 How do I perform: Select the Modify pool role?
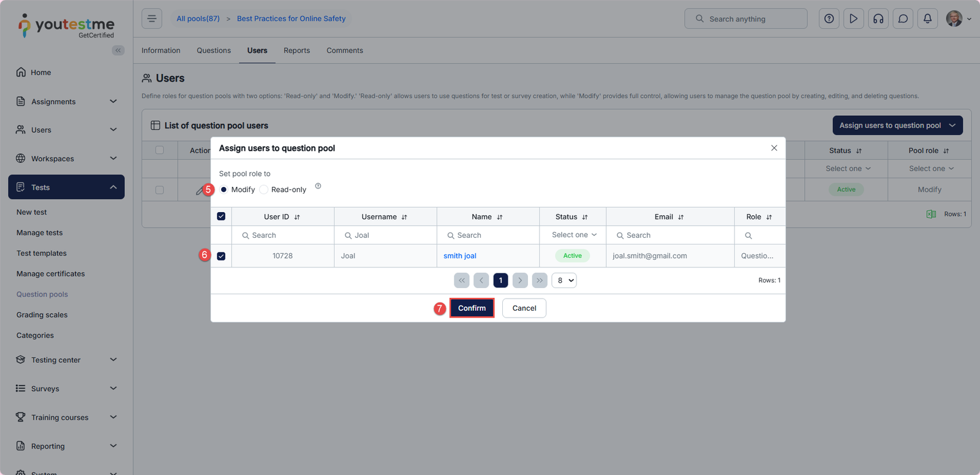(224, 189)
